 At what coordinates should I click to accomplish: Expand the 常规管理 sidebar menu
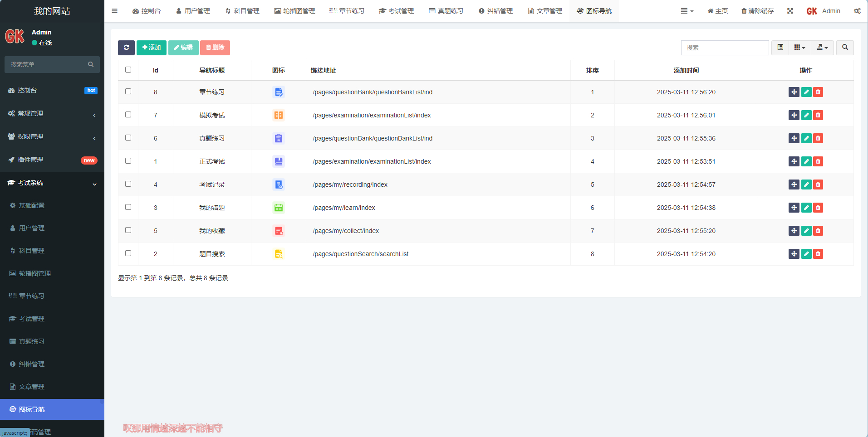(52, 113)
